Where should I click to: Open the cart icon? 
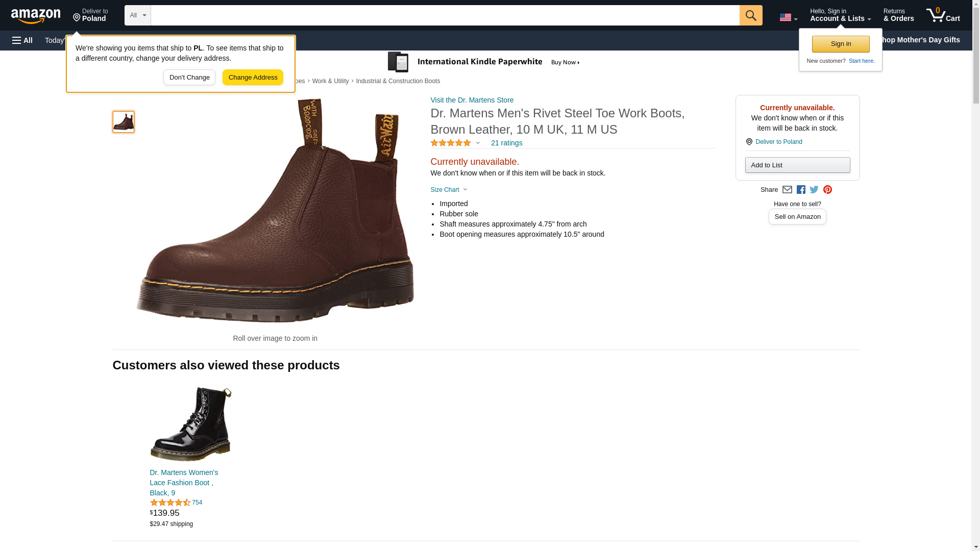pos(943,15)
